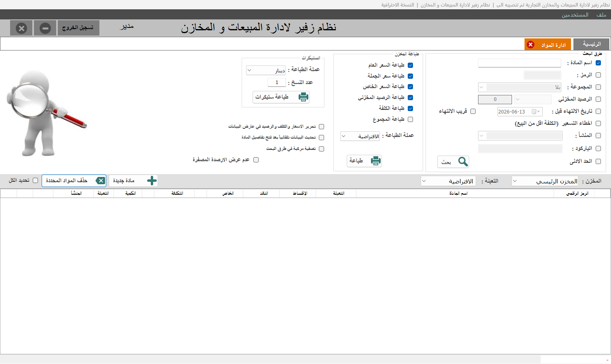The height and width of the screenshot is (364, 611).
Task: Enable عدم عرض الارصدة المصفرة checkbox
Action: point(256,160)
